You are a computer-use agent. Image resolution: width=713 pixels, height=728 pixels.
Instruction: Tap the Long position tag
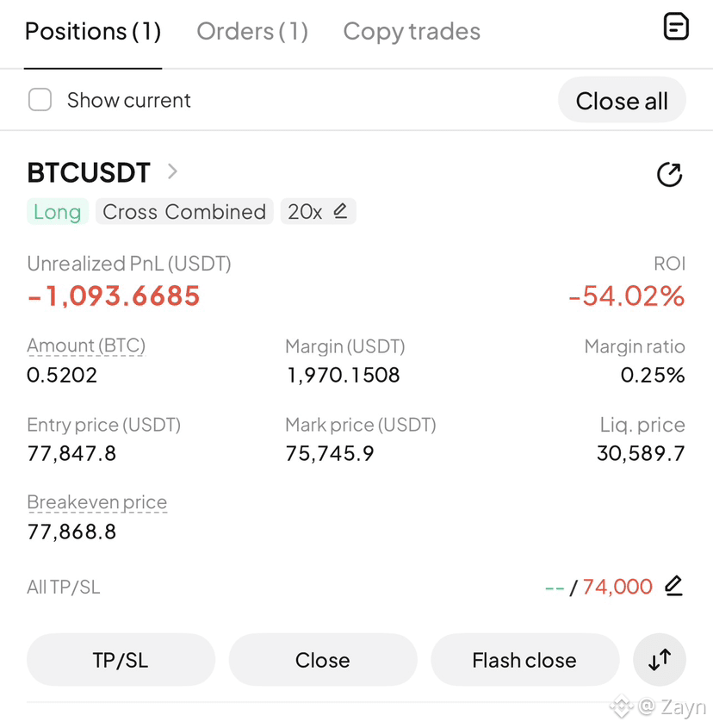(x=58, y=212)
